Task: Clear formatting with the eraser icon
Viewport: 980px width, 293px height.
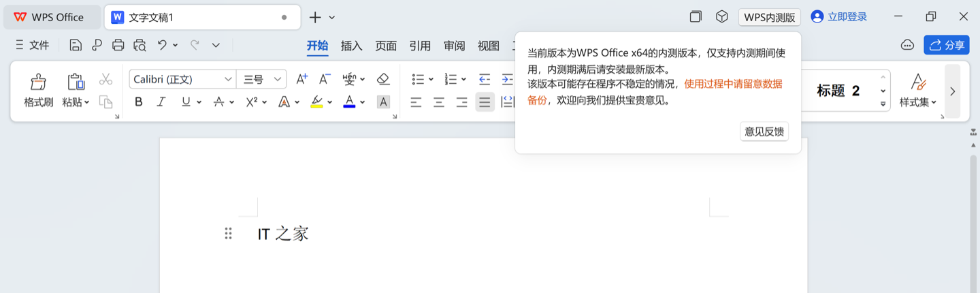Action: (x=383, y=79)
